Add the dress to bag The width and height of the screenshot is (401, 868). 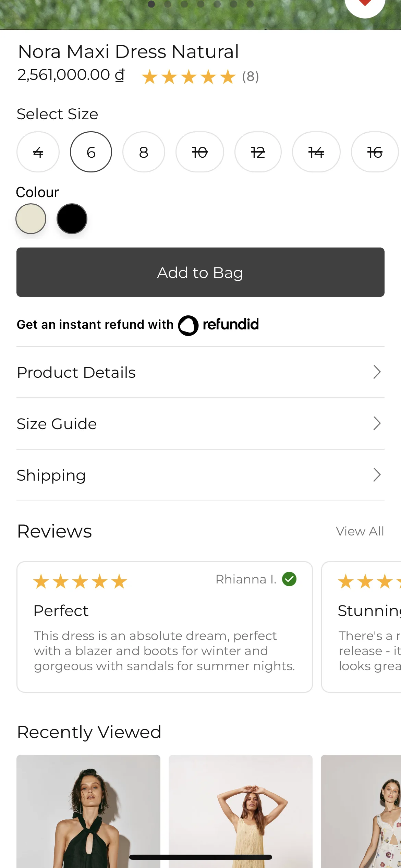pyautogui.click(x=200, y=272)
